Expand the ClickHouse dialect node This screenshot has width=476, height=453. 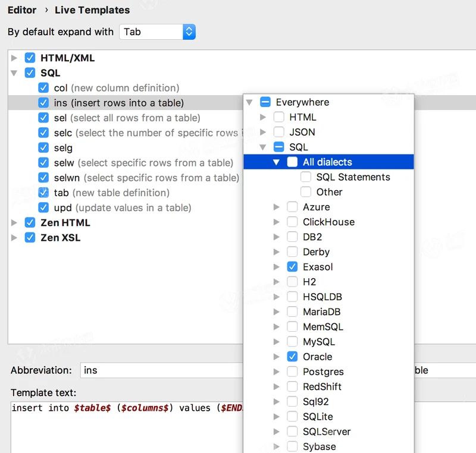[276, 222]
